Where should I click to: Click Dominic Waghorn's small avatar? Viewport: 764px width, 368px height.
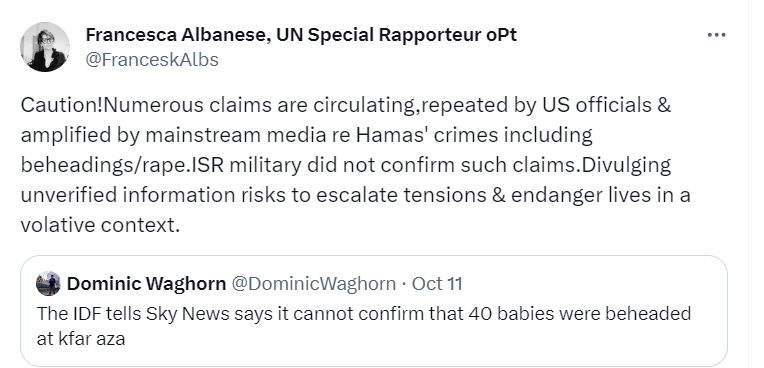point(48,284)
